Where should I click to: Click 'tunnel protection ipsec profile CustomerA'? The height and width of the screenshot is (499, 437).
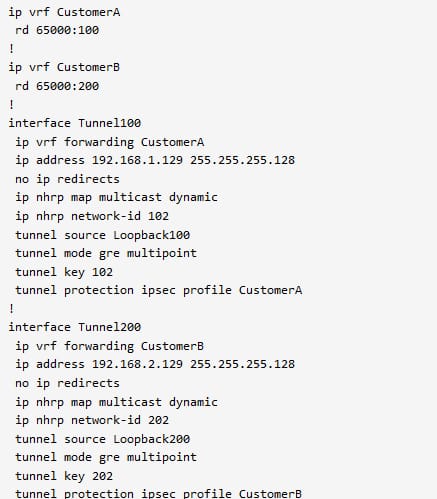(159, 290)
